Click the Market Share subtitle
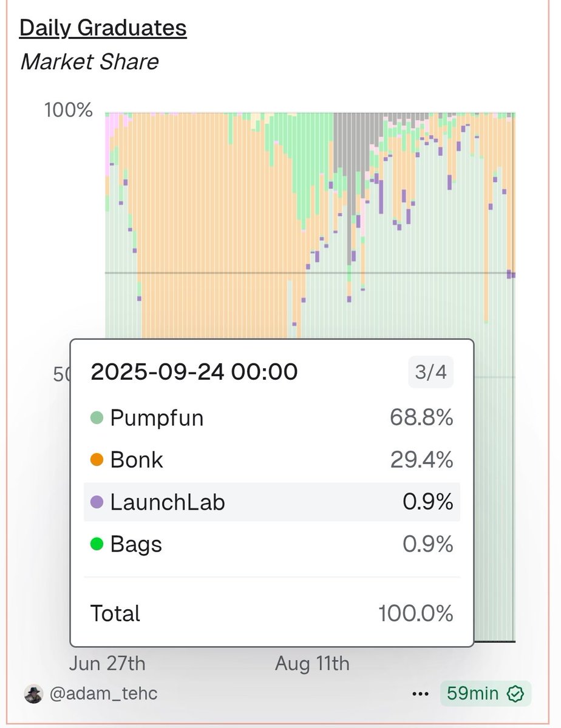This screenshot has width=561, height=728. pyautogui.click(x=90, y=62)
